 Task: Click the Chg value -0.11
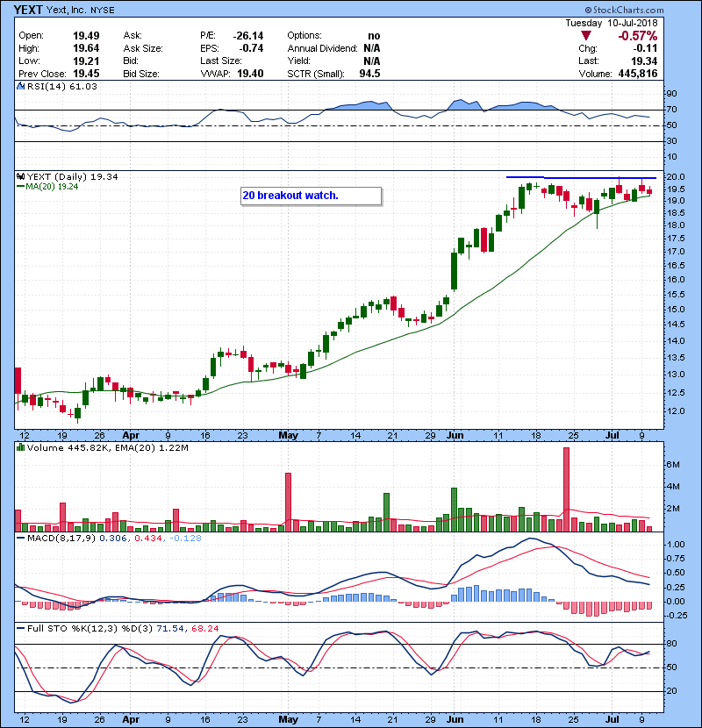point(645,48)
